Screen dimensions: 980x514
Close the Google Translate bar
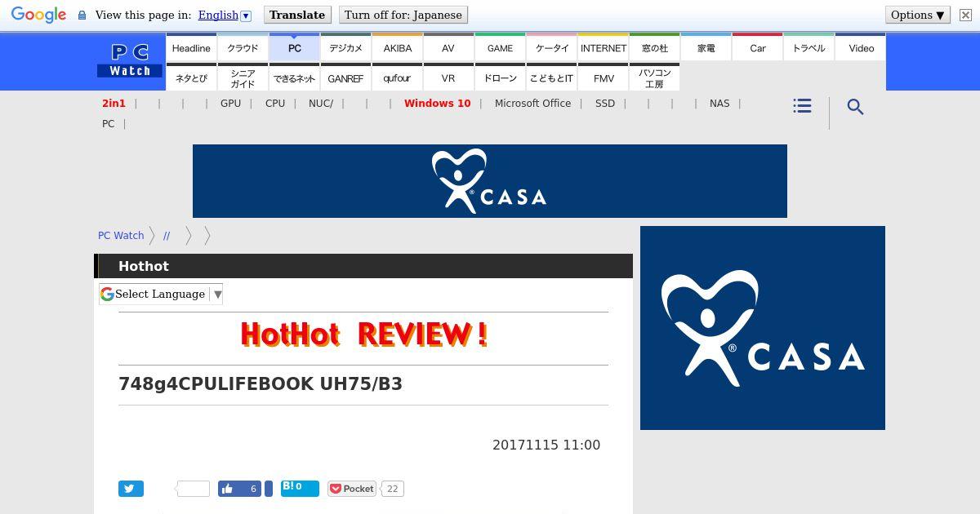coord(965,15)
